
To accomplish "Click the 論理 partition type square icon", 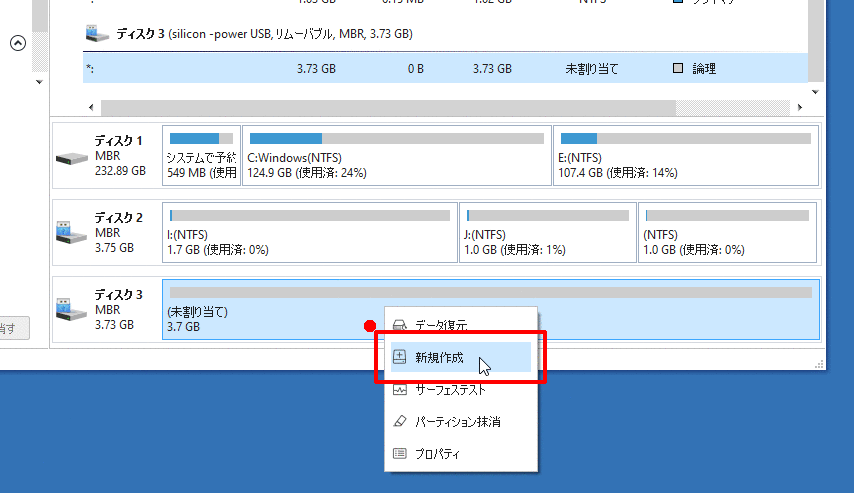I will (678, 69).
